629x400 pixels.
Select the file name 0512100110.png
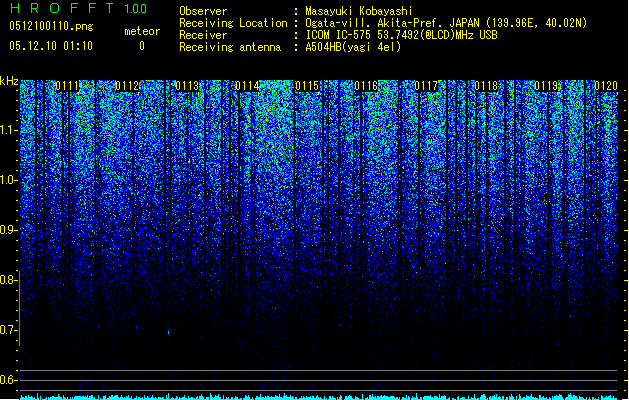(x=51, y=26)
